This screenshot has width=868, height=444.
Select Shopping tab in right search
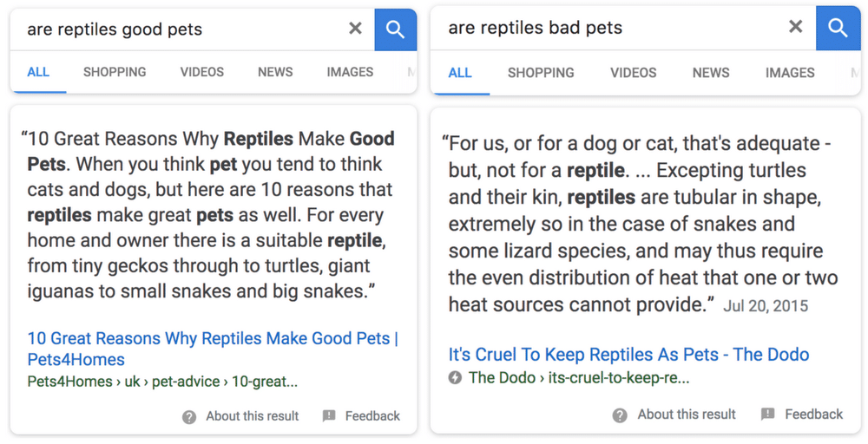click(x=541, y=73)
